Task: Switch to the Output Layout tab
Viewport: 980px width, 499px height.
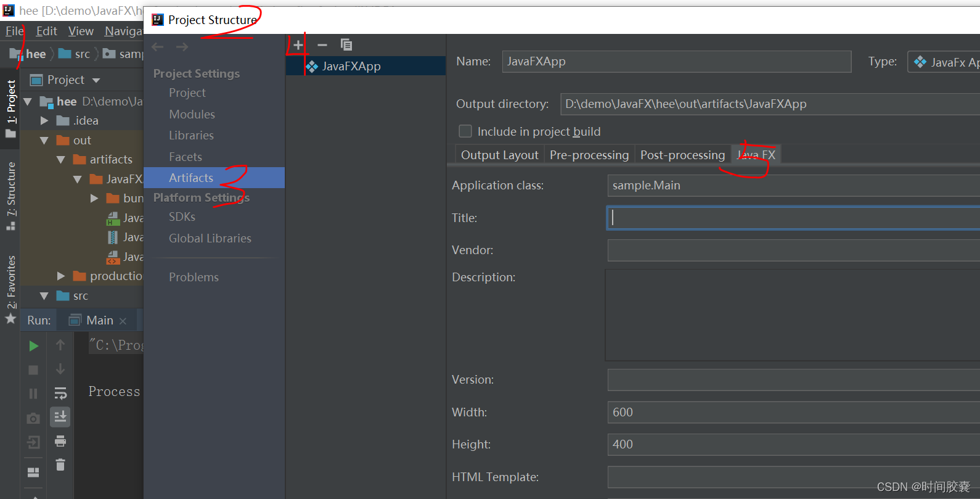Action: [x=499, y=155]
